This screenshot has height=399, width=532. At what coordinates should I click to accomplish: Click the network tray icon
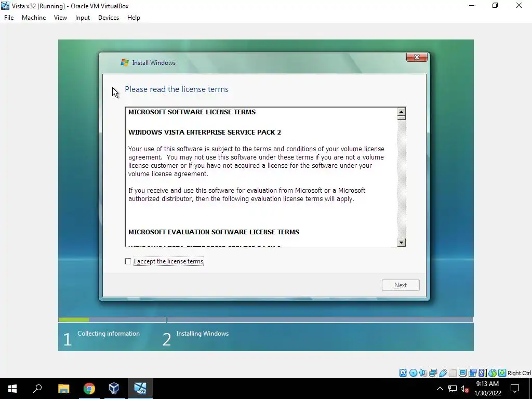(x=453, y=389)
